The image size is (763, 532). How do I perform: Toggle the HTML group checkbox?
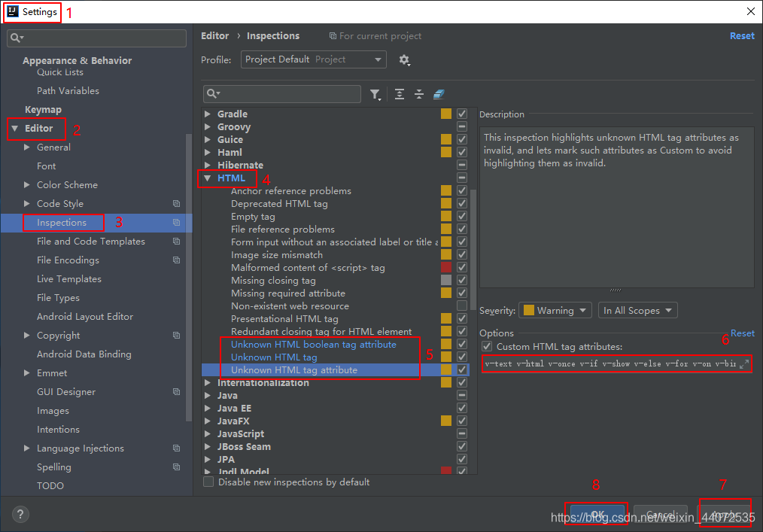coord(462,178)
